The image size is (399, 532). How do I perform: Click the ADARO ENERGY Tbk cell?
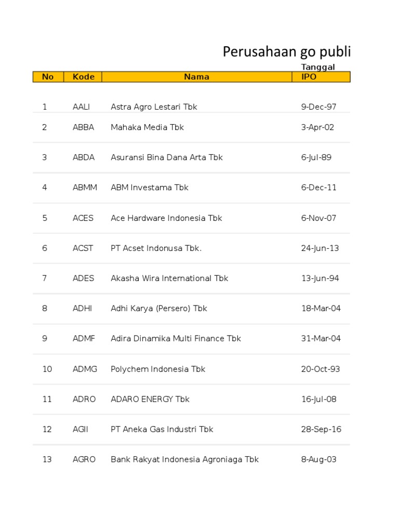click(x=150, y=400)
